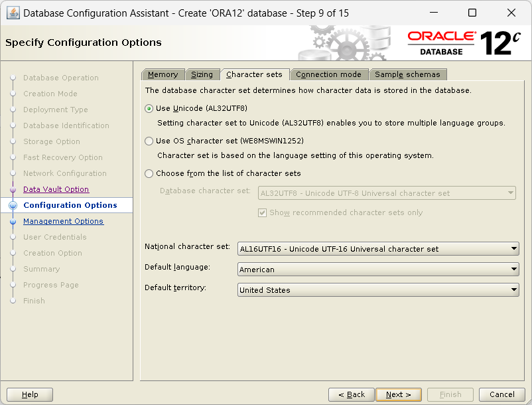The image size is (532, 405).
Task: Click the Database Operation step
Action: coord(61,78)
